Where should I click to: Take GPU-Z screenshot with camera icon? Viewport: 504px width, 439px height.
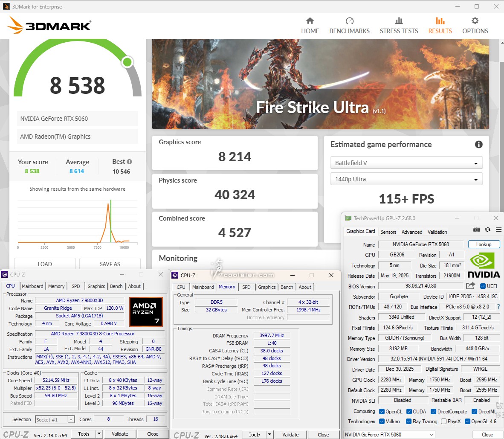(477, 230)
